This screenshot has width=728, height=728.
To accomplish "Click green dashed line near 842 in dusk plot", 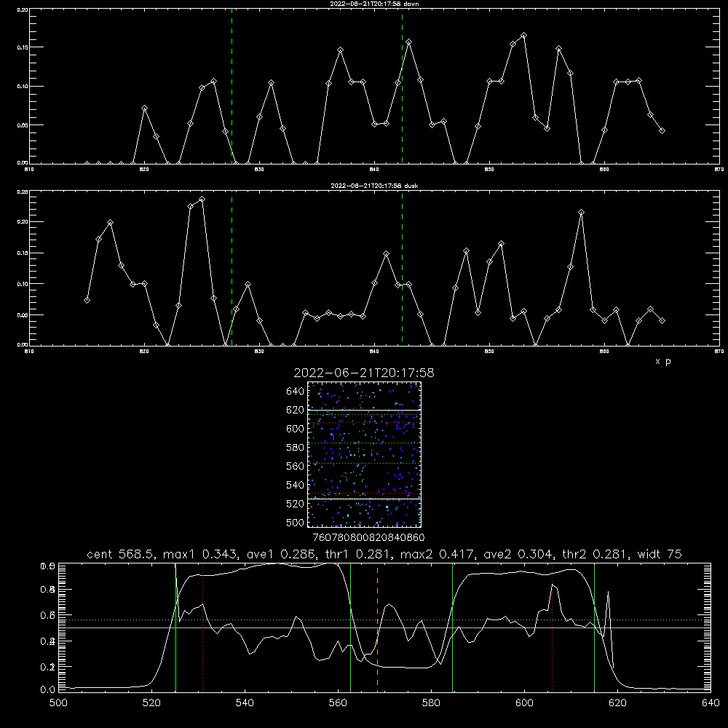I will [x=402, y=269].
